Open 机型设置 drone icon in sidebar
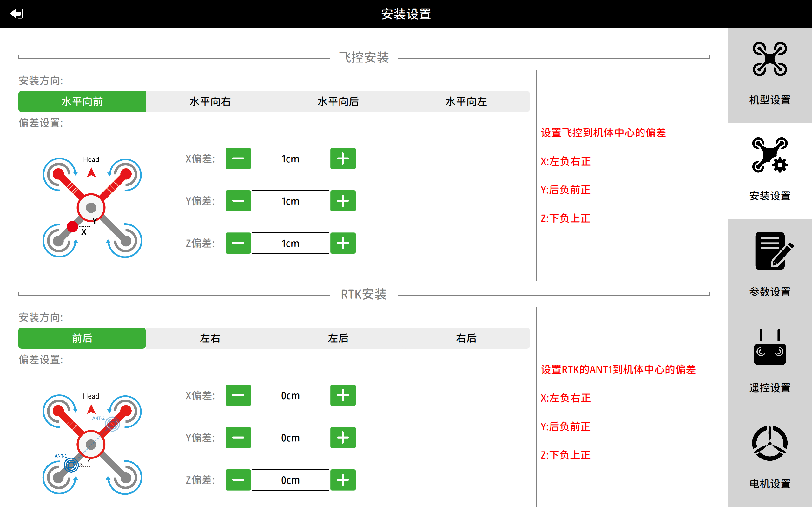The width and height of the screenshot is (812, 507). point(769,59)
